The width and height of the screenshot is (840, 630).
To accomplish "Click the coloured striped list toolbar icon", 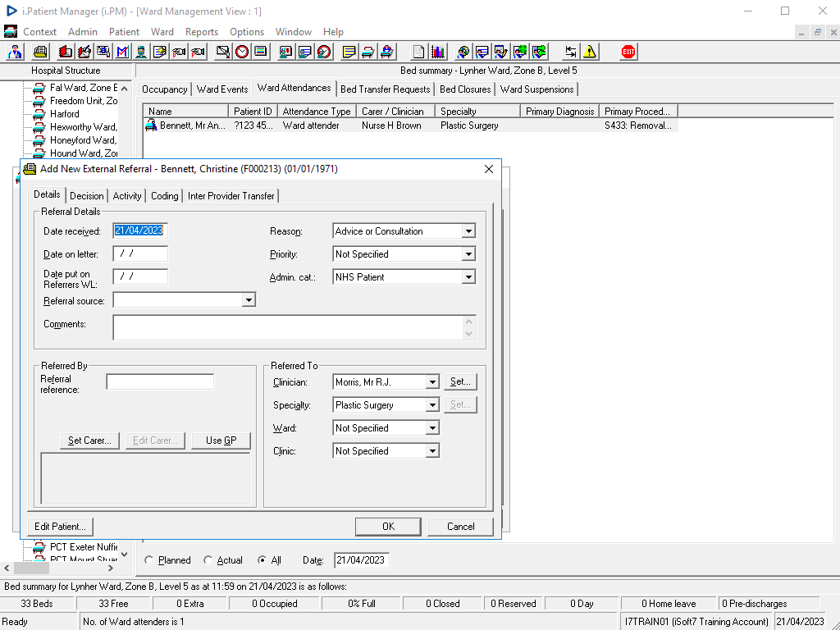I will pos(260,52).
